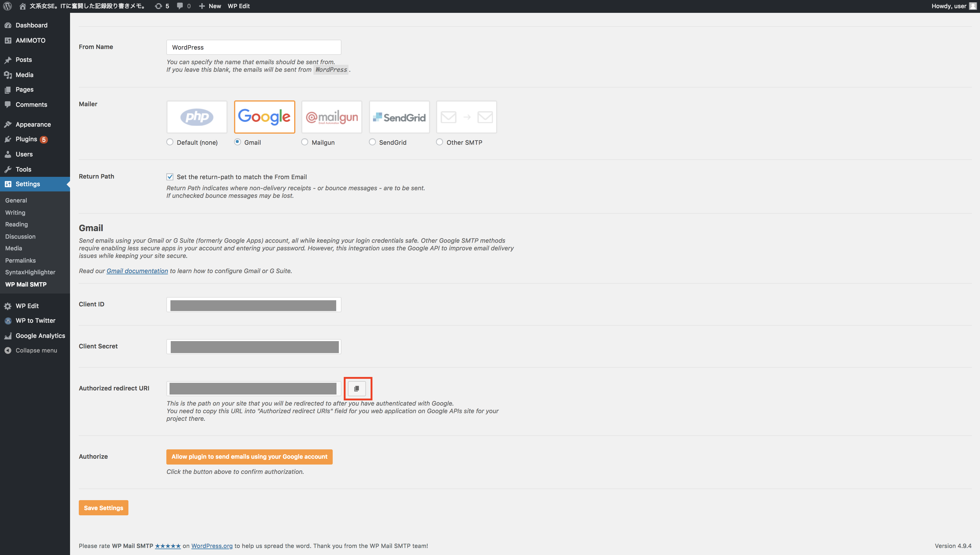Click the Comments sidebar icon
The width and height of the screenshot is (980, 555).
8,104
